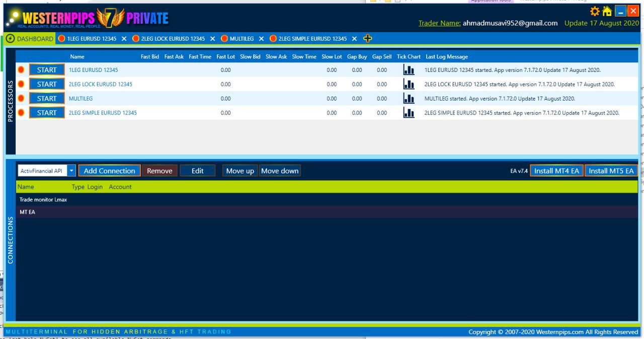Open tick chart for 2LEG SIMPLE EURUSD 12345

(x=409, y=113)
